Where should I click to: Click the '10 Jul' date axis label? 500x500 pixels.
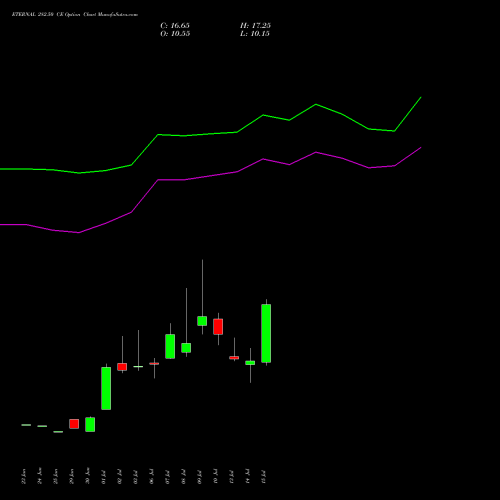point(216,476)
